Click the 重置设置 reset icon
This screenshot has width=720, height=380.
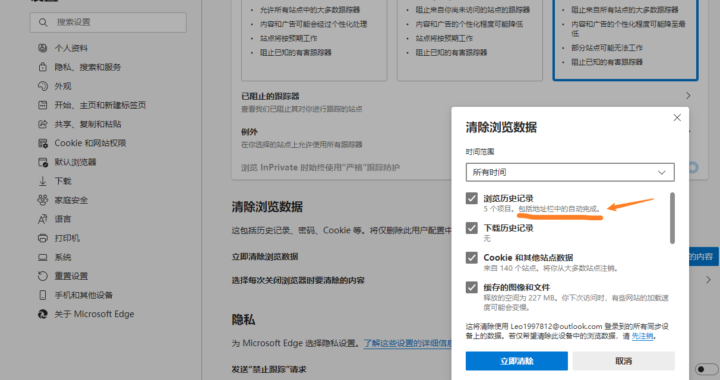point(43,276)
